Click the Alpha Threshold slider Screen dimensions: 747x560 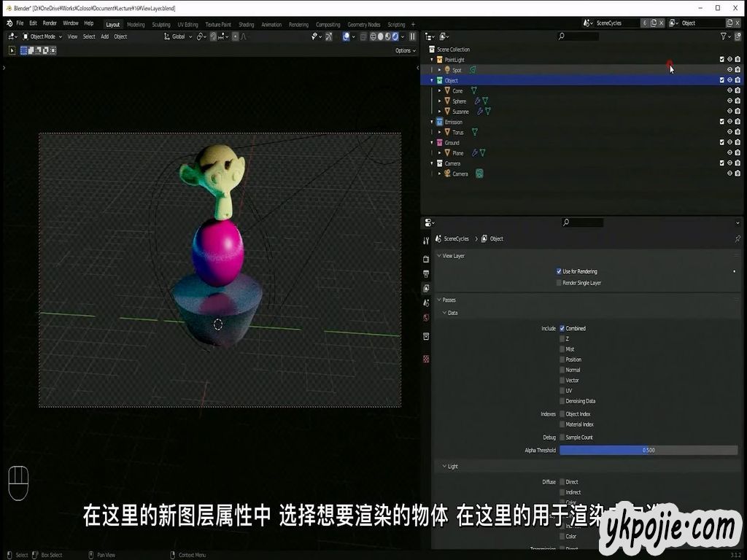(x=648, y=450)
